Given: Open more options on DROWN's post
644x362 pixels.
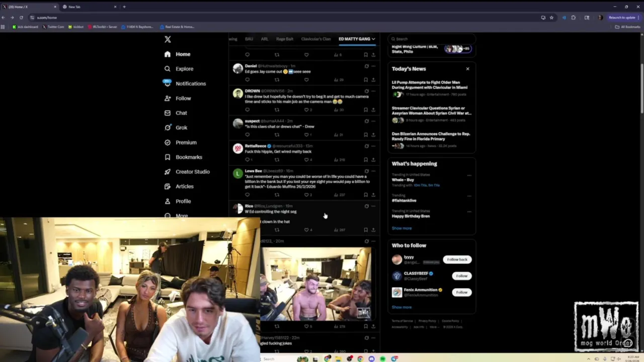Looking at the screenshot, I should 373,91.
